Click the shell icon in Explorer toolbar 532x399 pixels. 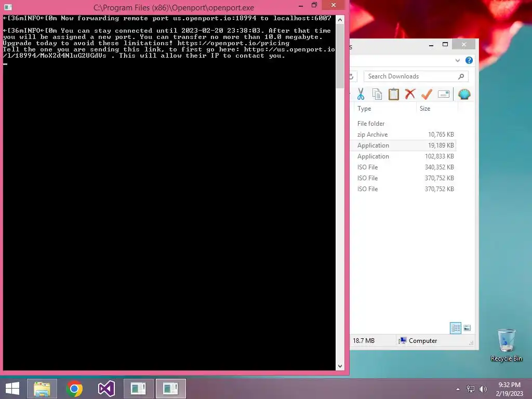click(x=464, y=94)
